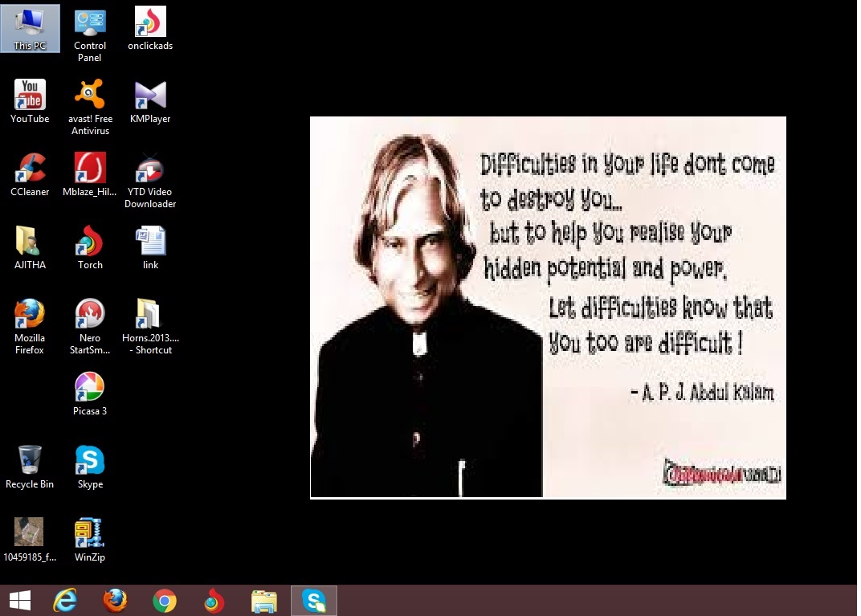This screenshot has height=616, width=861.
Task: Open Control Panel from the desktop
Action: (89, 22)
